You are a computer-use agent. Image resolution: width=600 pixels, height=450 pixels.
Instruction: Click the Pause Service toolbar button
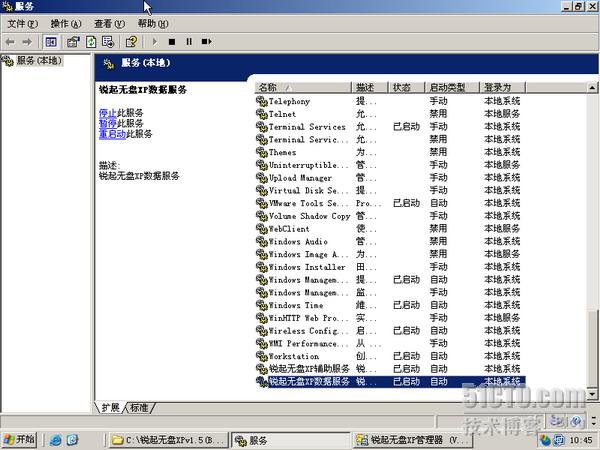click(189, 42)
